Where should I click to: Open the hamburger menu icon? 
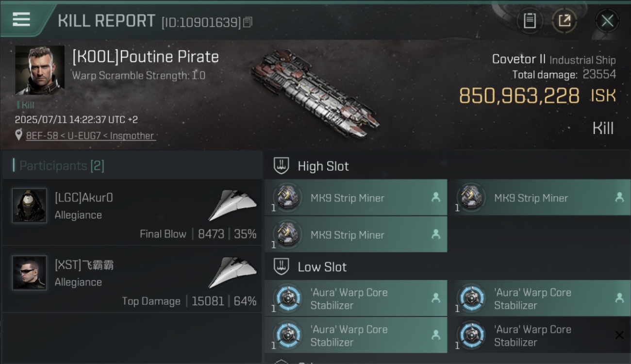(21, 19)
